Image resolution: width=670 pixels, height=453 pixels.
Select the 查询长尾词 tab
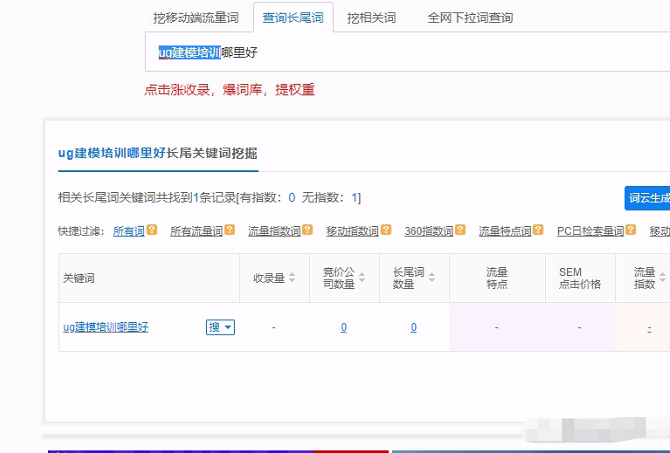point(293,18)
